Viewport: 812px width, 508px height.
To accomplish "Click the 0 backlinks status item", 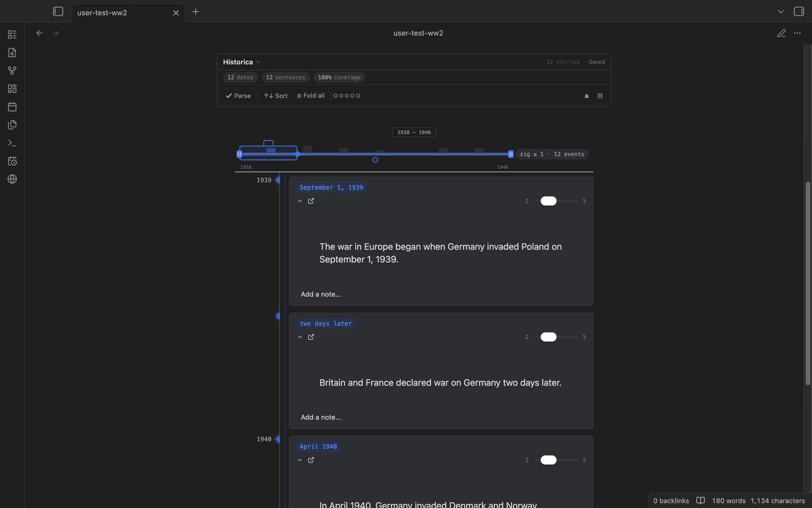I will (x=671, y=501).
